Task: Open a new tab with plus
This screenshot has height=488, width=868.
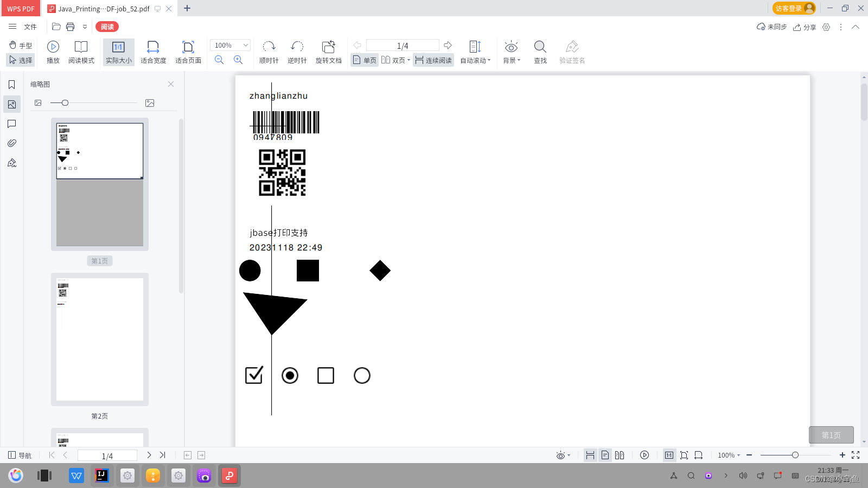Action: [187, 8]
